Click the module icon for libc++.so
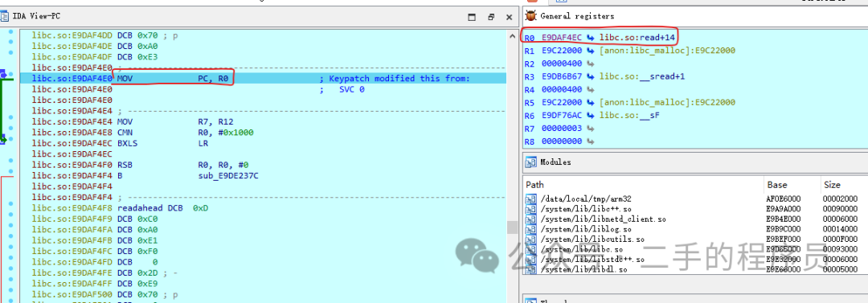This screenshot has width=868, height=303. (x=531, y=209)
